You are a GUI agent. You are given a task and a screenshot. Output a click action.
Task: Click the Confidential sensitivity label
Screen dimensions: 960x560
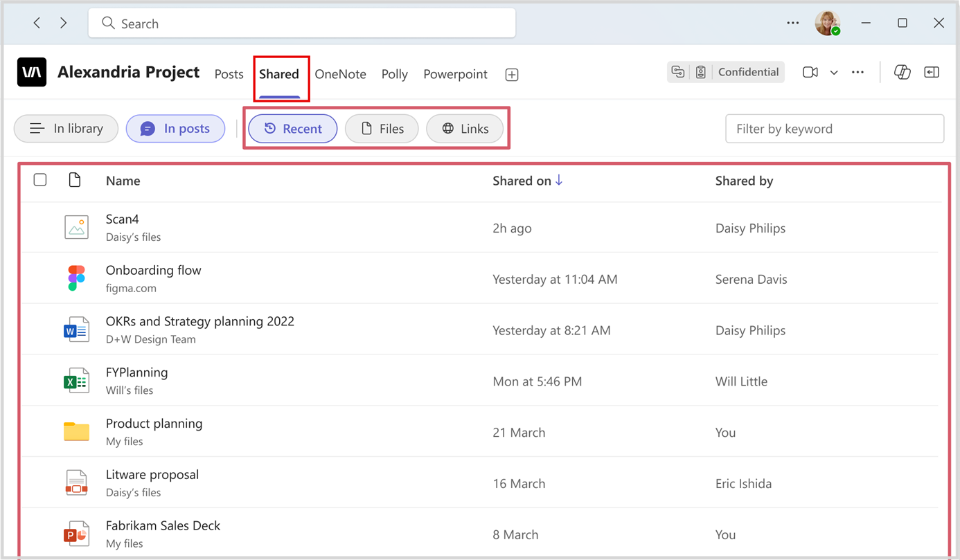pyautogui.click(x=748, y=71)
